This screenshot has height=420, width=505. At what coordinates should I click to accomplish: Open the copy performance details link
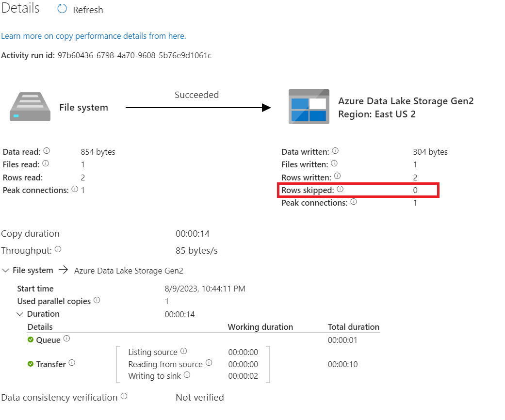coord(94,36)
